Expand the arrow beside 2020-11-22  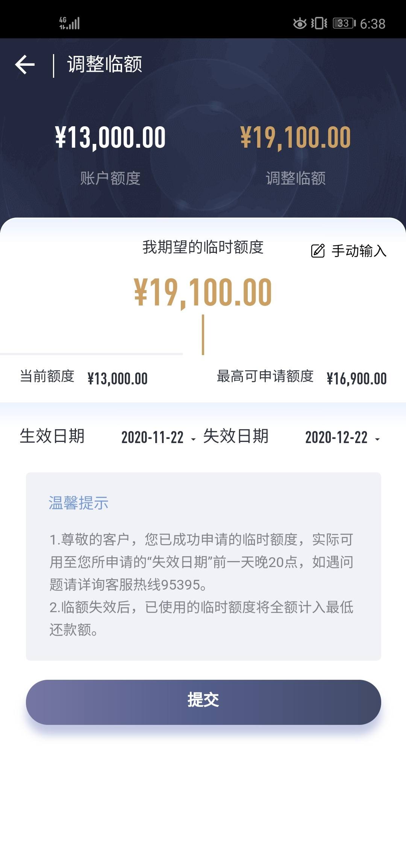[193, 439]
